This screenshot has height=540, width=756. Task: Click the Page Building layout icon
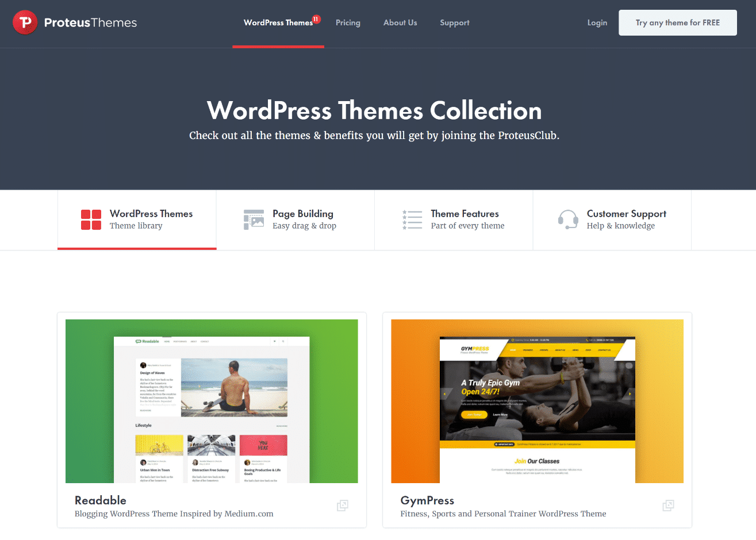[x=254, y=219]
